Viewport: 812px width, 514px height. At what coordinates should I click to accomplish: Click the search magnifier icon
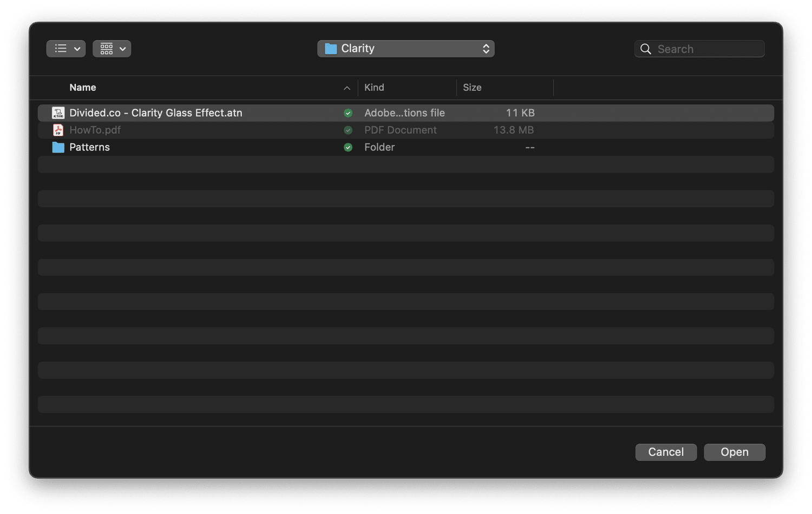pyautogui.click(x=646, y=49)
